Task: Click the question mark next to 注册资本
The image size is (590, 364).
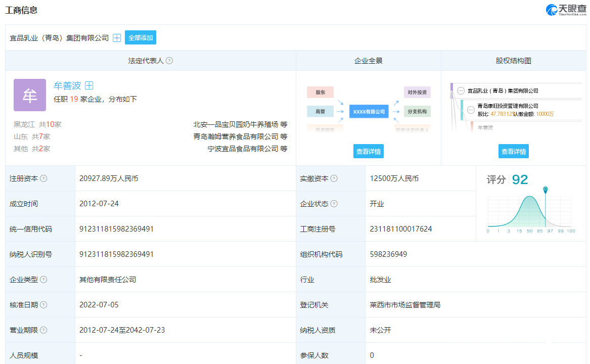Action: [x=43, y=178]
